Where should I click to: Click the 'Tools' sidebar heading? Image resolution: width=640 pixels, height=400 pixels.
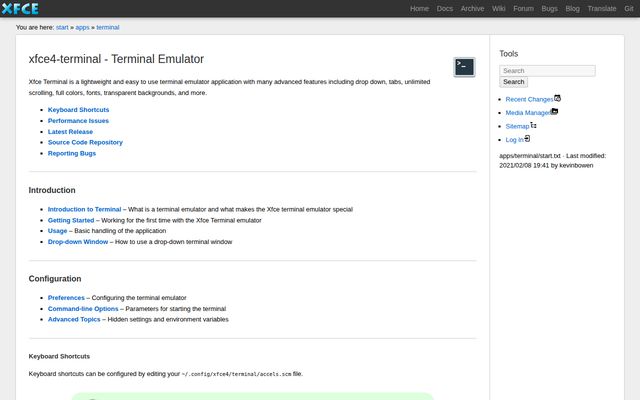click(x=509, y=54)
